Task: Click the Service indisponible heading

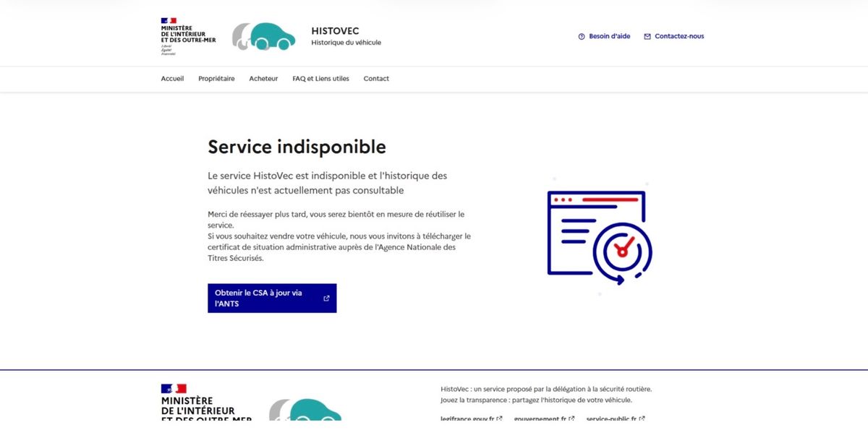Action: pyautogui.click(x=297, y=147)
